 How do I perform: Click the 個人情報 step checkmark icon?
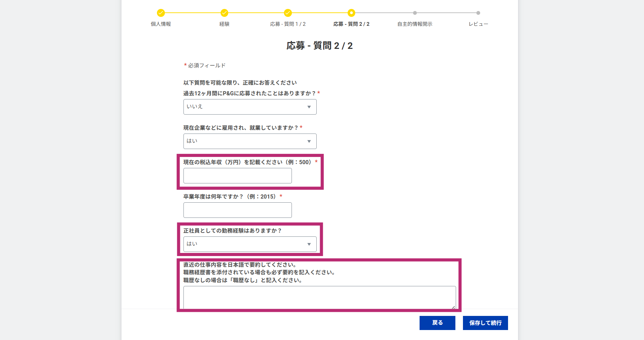[161, 13]
